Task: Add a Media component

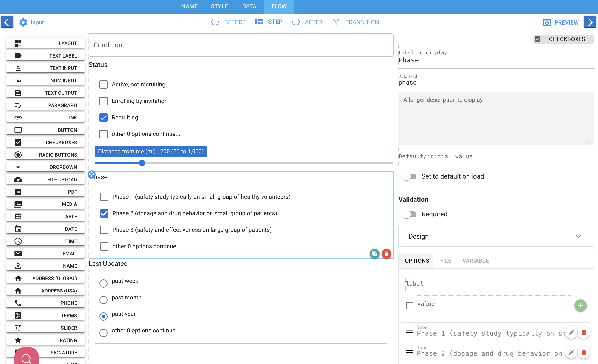Action: click(45, 204)
